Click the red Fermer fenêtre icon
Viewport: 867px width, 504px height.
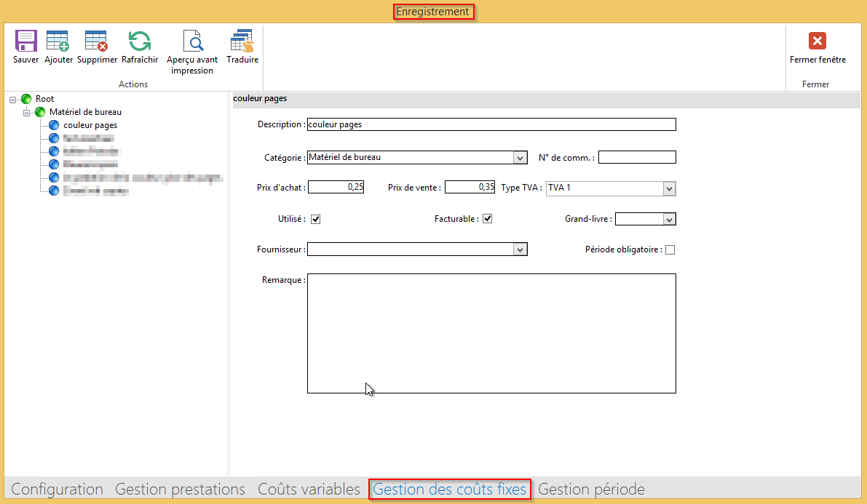click(817, 41)
